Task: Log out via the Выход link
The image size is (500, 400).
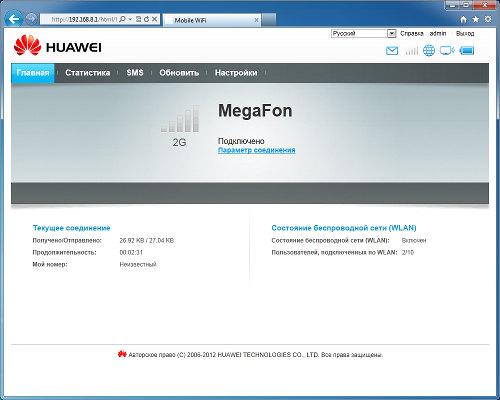Action: pos(465,33)
